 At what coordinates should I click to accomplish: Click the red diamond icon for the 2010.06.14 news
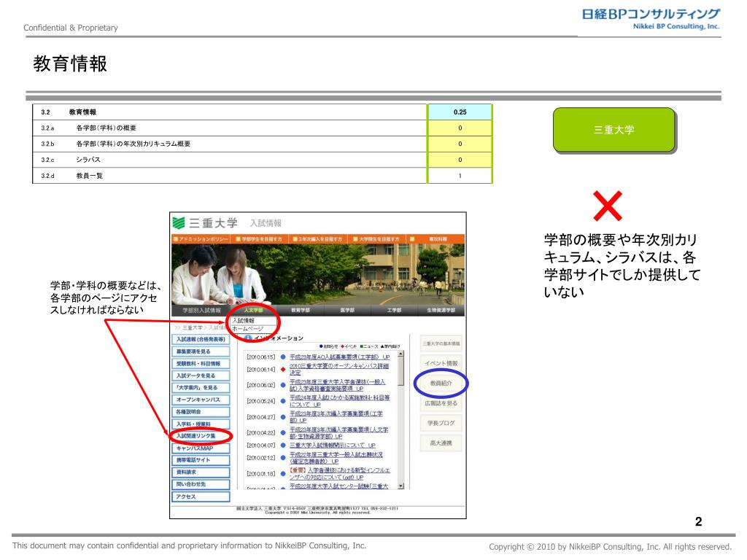click(283, 369)
